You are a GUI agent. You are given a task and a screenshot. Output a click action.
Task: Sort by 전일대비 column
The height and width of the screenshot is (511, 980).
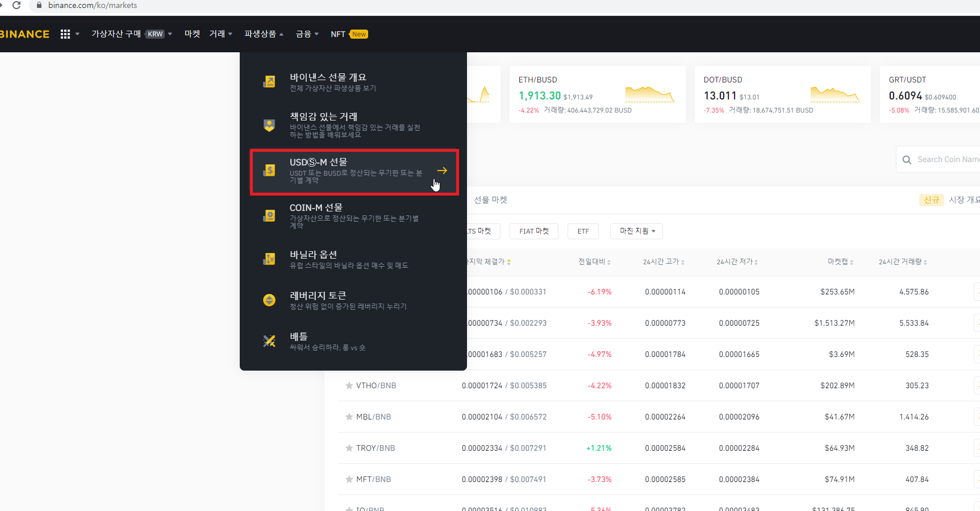(594, 262)
